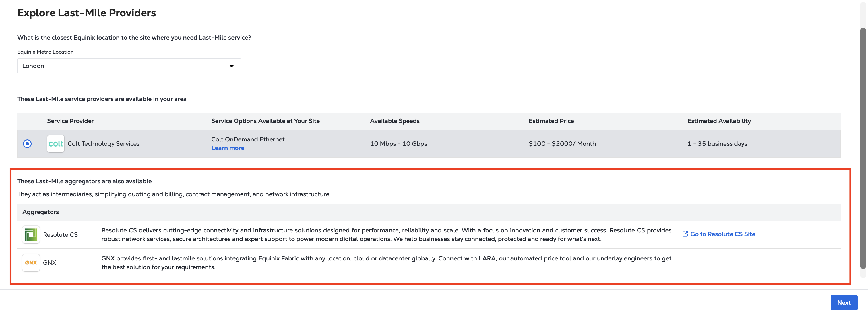Click the $100 - $2000/ Month price value
868x319 pixels.
tap(562, 144)
